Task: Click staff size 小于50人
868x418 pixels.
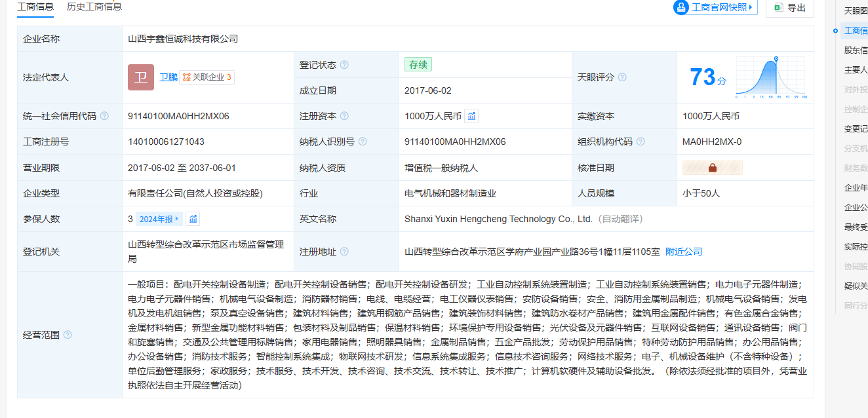Action: [x=701, y=193]
